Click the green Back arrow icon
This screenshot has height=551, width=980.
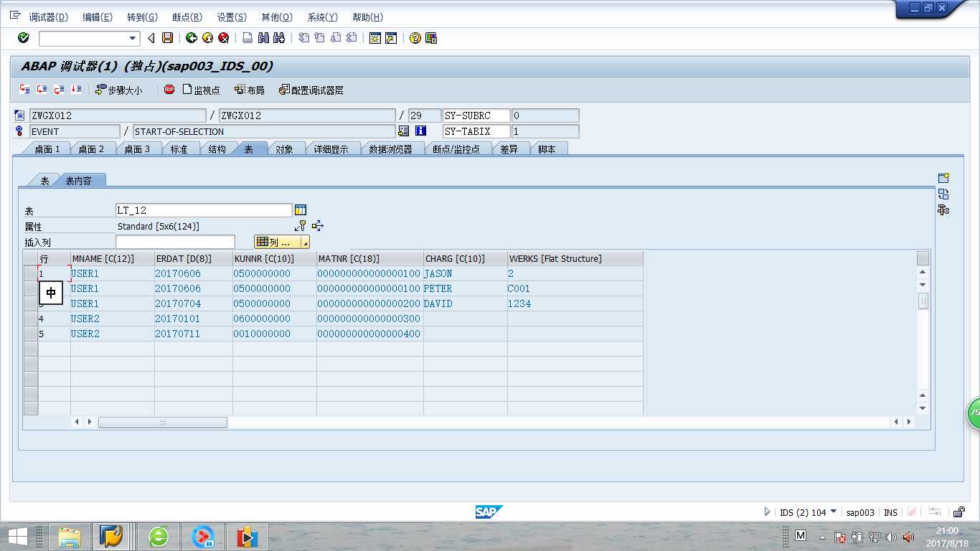click(191, 38)
